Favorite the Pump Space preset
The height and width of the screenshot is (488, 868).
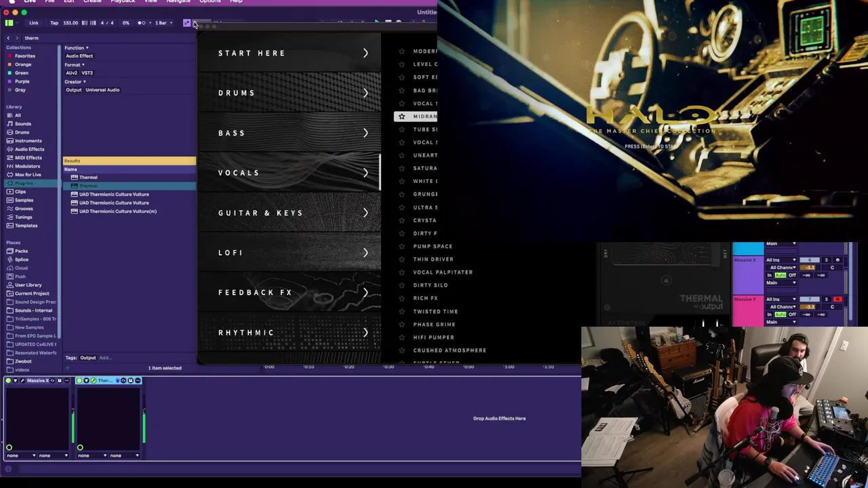click(401, 247)
